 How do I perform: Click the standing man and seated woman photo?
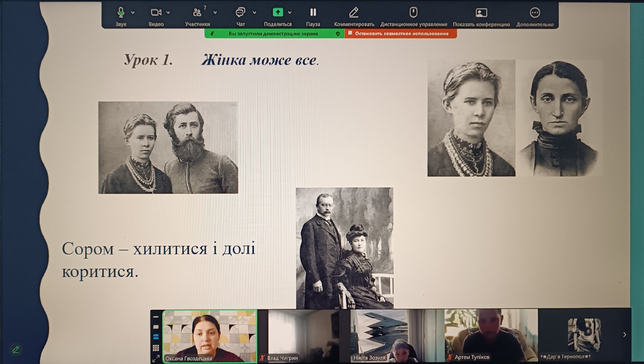345,248
